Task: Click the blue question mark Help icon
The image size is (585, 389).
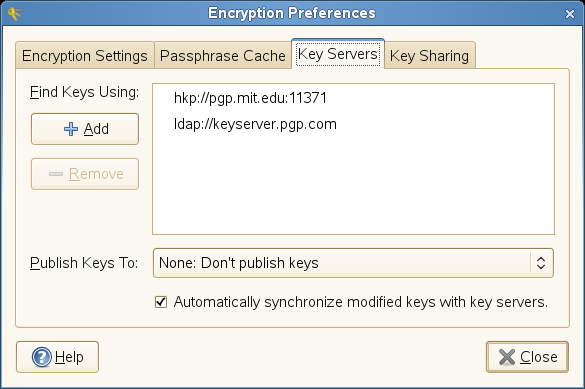Action: (42, 357)
